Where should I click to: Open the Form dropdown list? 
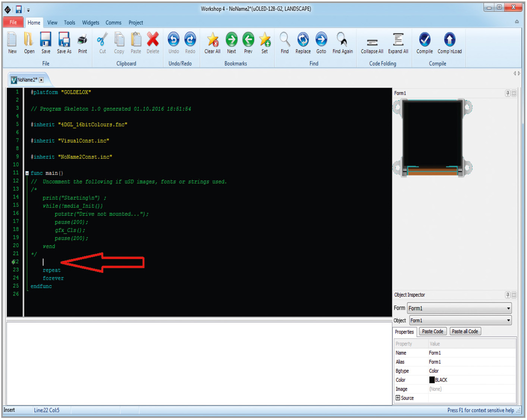point(508,308)
